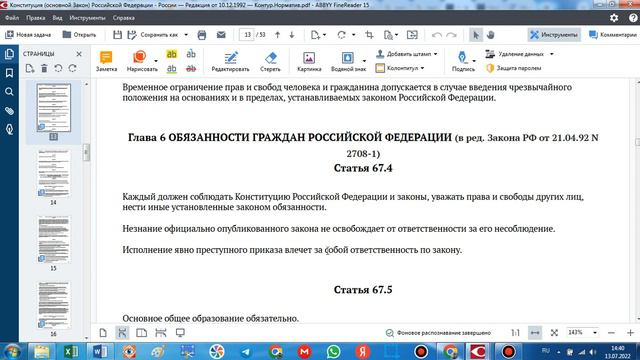Click Сохранить как button
640x360 pixels.
(x=152, y=35)
